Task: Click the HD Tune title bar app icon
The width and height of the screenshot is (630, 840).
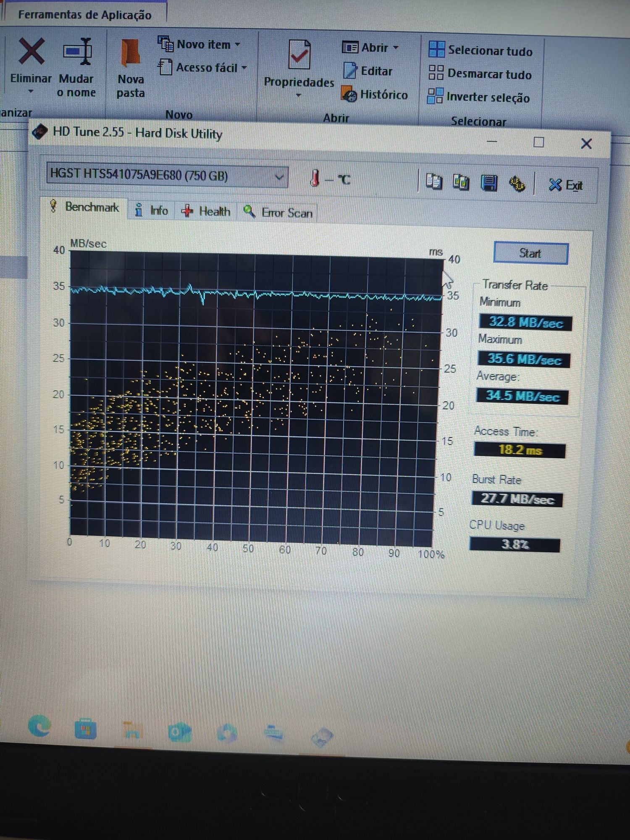Action: click(x=40, y=132)
